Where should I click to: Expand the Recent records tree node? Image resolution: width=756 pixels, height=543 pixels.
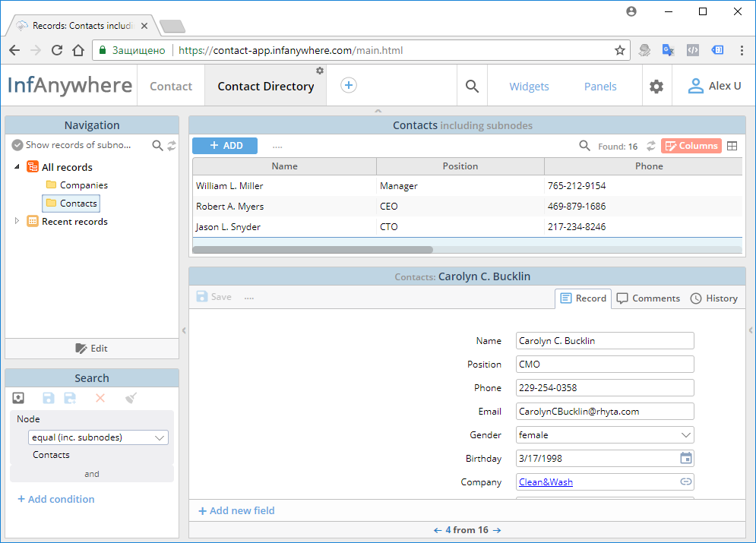pos(17,221)
